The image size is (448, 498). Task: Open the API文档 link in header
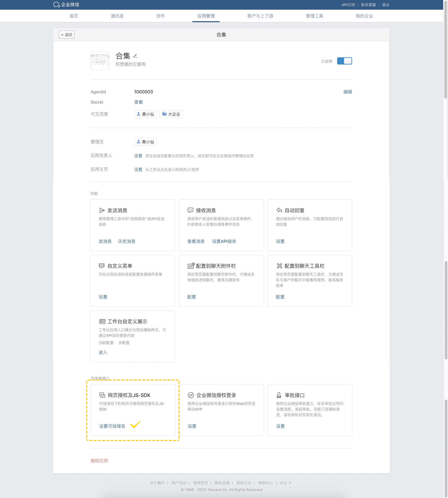348,5
